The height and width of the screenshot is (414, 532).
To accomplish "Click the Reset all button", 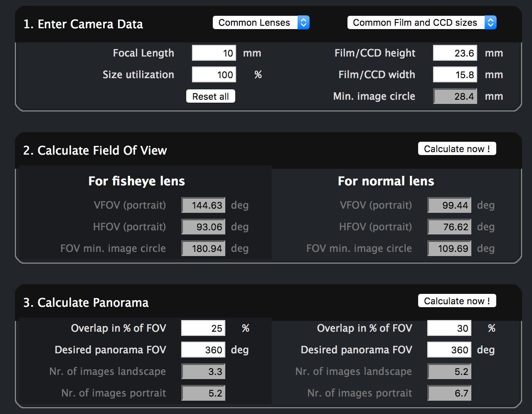I will click(x=211, y=96).
